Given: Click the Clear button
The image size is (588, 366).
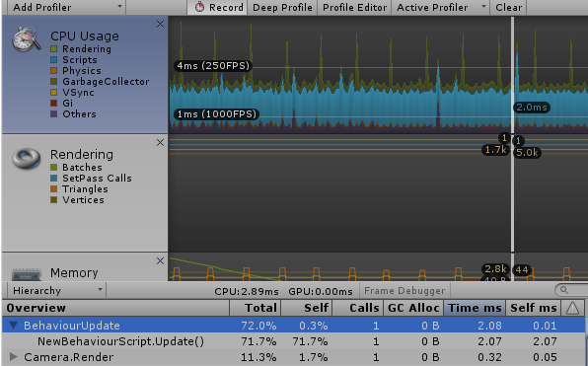Looking at the screenshot, I should click(508, 8).
